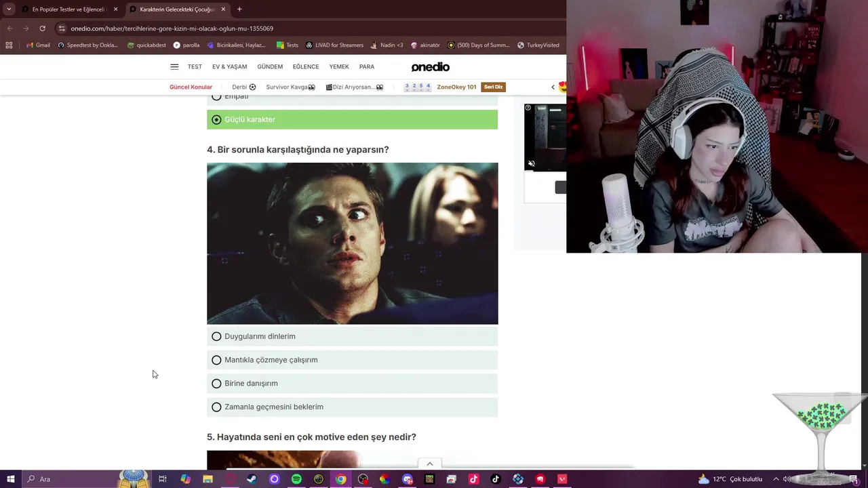The width and height of the screenshot is (868, 488).
Task: Select Mantıkla çözmeye çalışırım option
Action: coord(352,360)
